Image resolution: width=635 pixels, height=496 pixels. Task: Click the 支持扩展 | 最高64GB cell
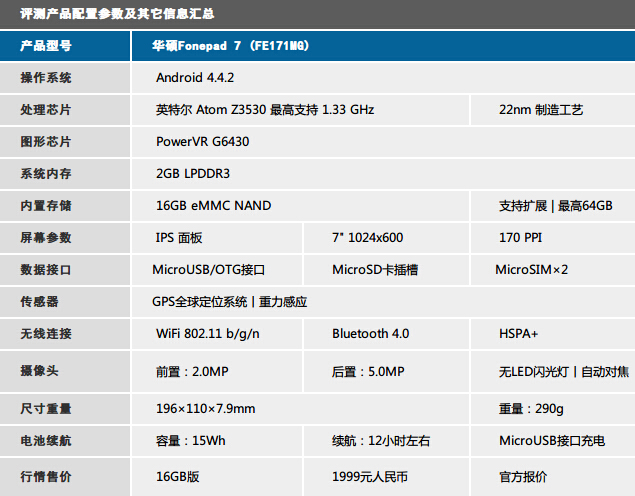click(x=553, y=206)
